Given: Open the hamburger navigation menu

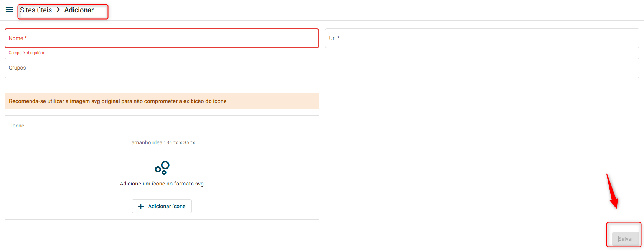Looking at the screenshot, I should [9, 10].
